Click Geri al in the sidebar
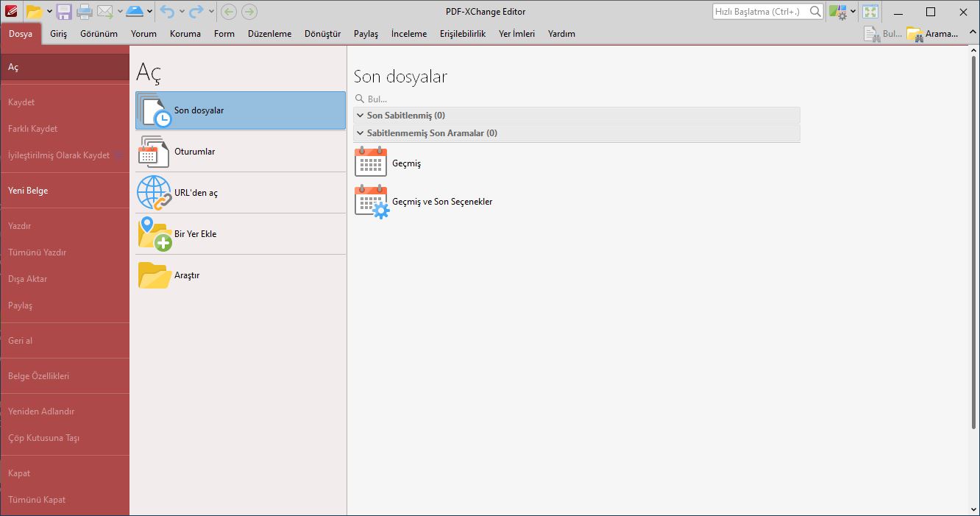 click(65, 341)
